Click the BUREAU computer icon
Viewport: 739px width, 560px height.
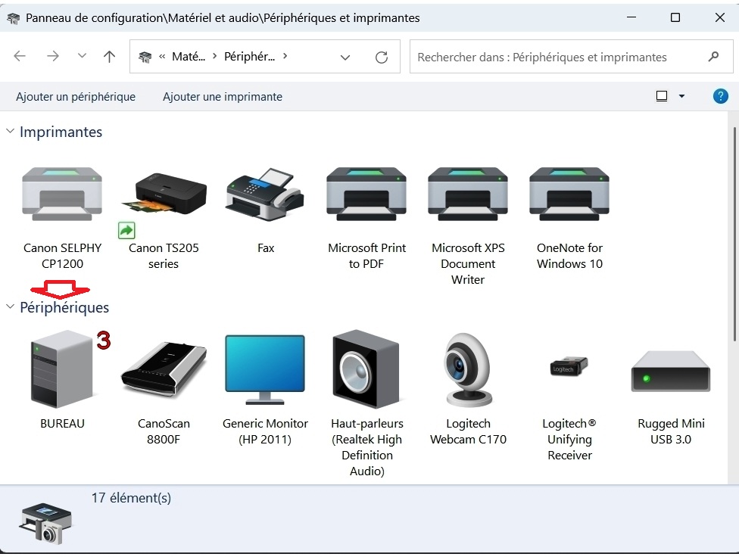click(x=62, y=369)
